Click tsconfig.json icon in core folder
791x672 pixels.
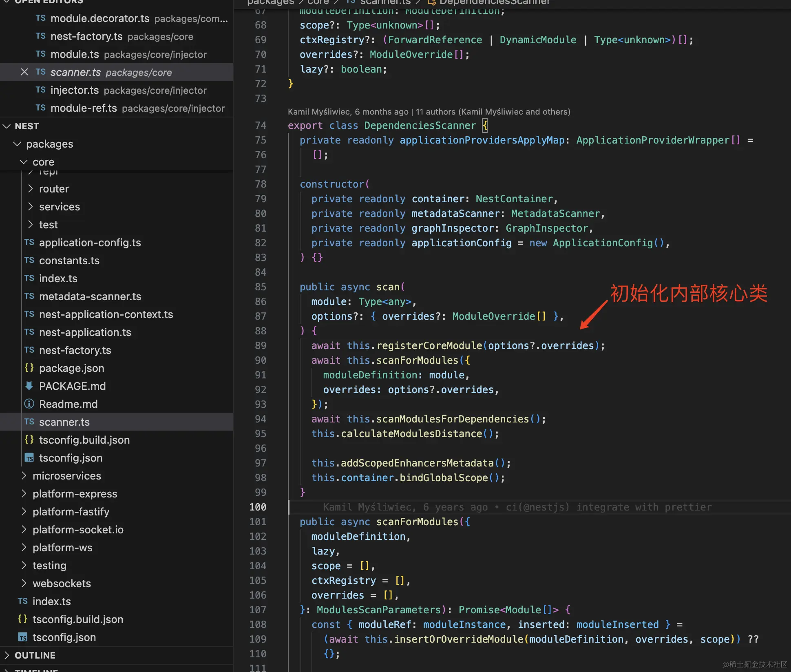(x=29, y=458)
